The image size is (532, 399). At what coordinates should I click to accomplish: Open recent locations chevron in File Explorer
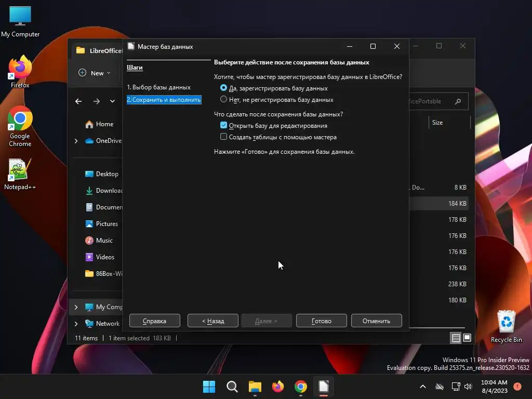click(x=112, y=101)
